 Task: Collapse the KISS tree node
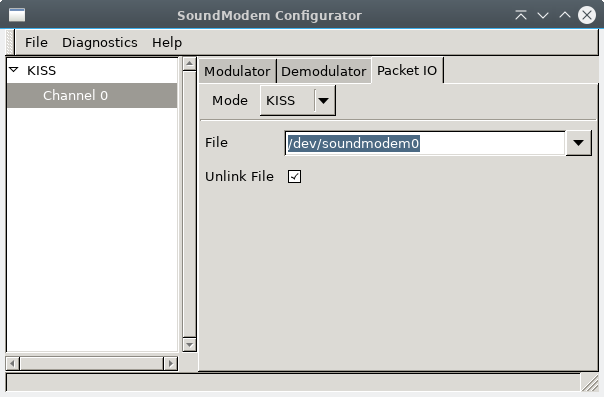tap(14, 70)
